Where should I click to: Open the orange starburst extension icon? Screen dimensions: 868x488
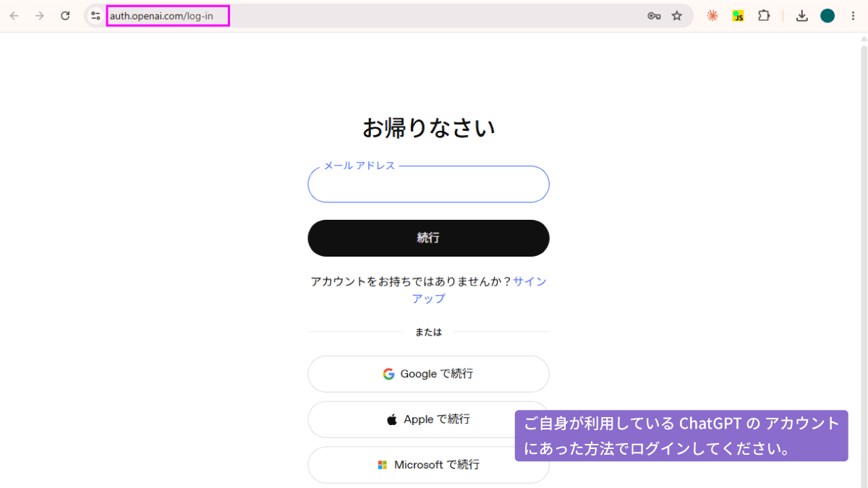coord(712,16)
